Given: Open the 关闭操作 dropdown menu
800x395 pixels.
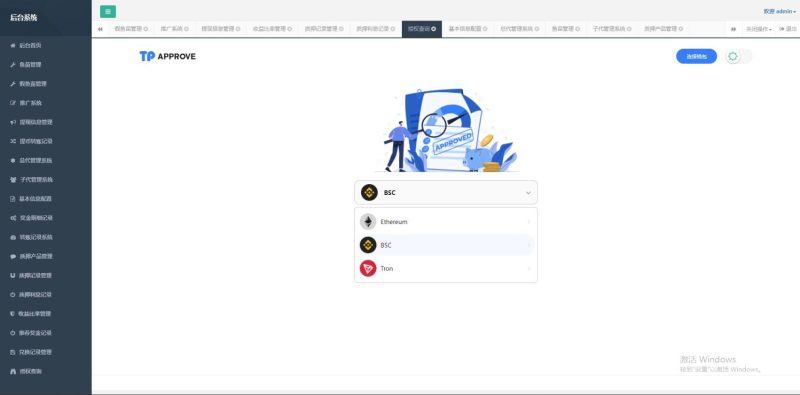Looking at the screenshot, I should (759, 29).
